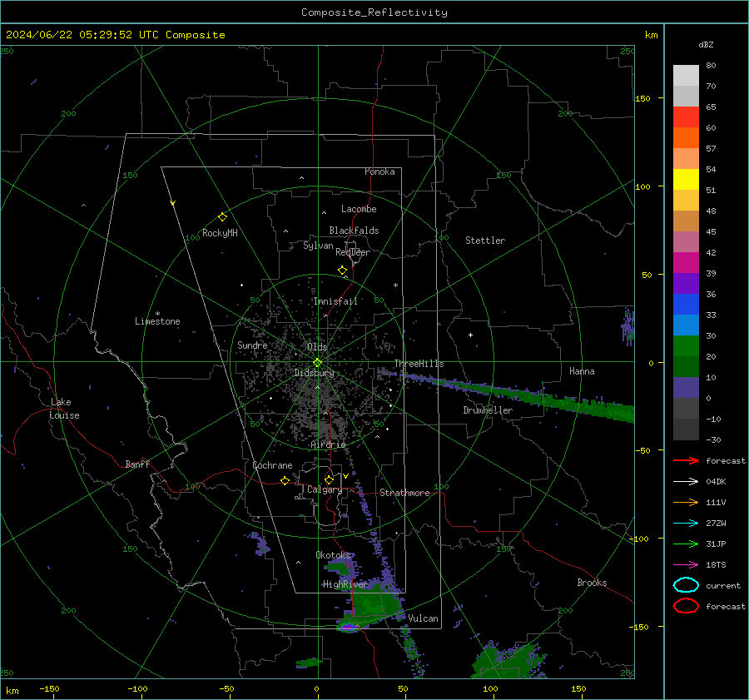Click the white 04DK arrow icon
The image size is (749, 700).
[x=686, y=482]
